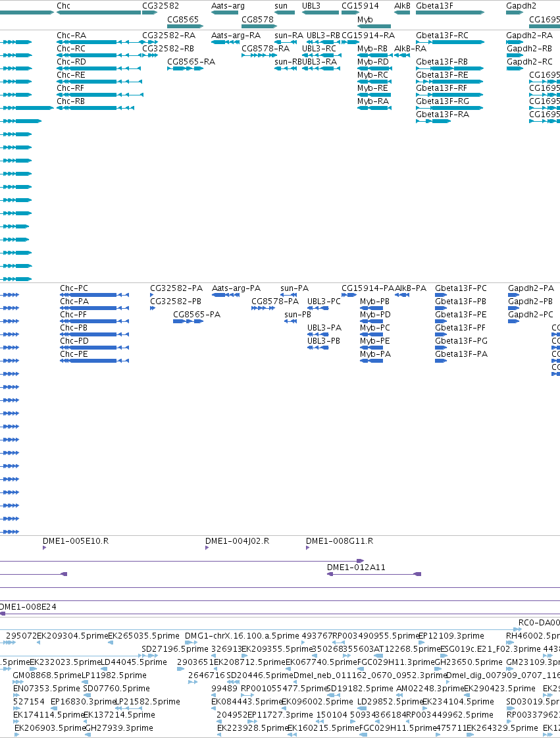Image resolution: width=560 pixels, height=738 pixels.
Task: Select the Chc-PE protein label
Action: tap(74, 354)
